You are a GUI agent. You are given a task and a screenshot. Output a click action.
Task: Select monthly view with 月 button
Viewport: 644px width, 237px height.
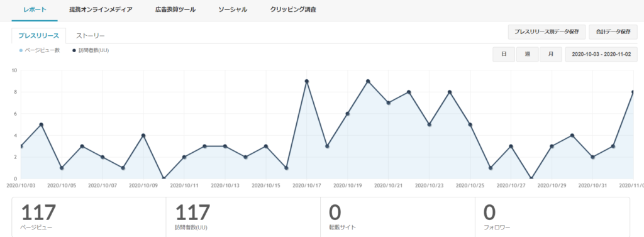point(551,55)
